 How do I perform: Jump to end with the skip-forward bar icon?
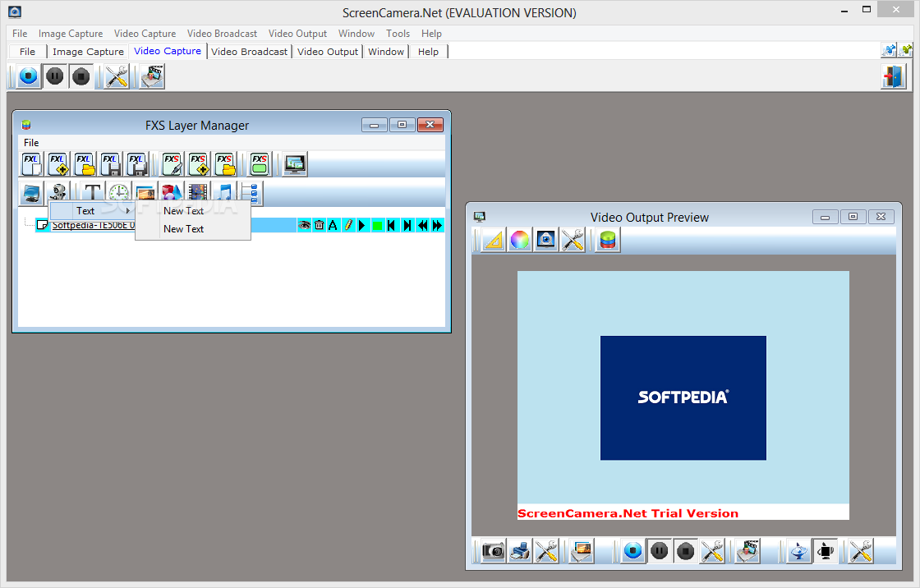pyautogui.click(x=407, y=225)
